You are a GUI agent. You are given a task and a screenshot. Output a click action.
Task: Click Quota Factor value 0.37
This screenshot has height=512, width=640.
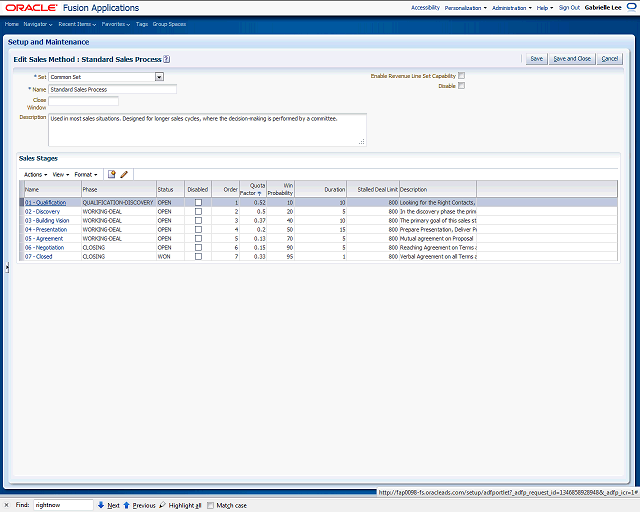pos(259,220)
